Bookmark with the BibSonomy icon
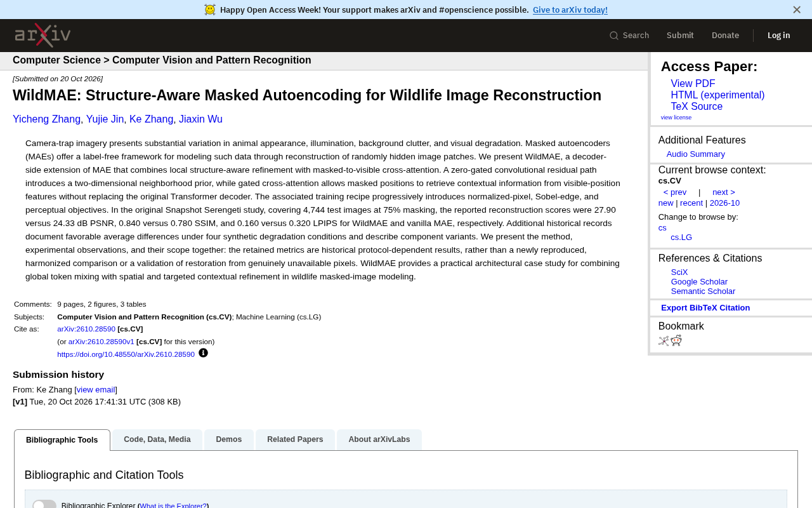Screen dimensions: 812x508 click(664, 341)
